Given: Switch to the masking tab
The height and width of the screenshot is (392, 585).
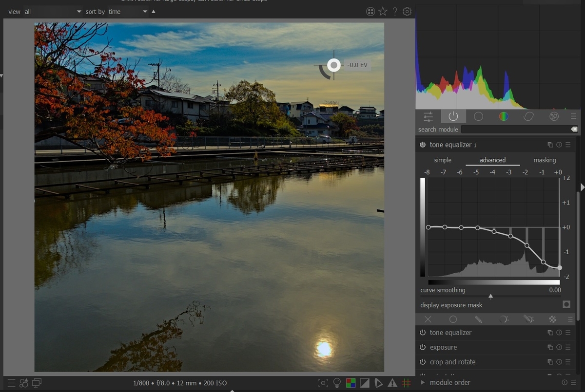Looking at the screenshot, I should (x=545, y=160).
